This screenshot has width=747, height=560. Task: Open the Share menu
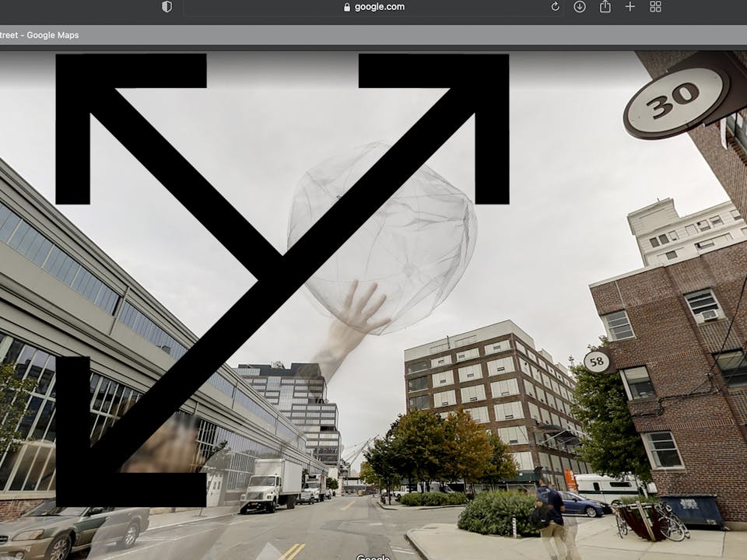tap(605, 7)
